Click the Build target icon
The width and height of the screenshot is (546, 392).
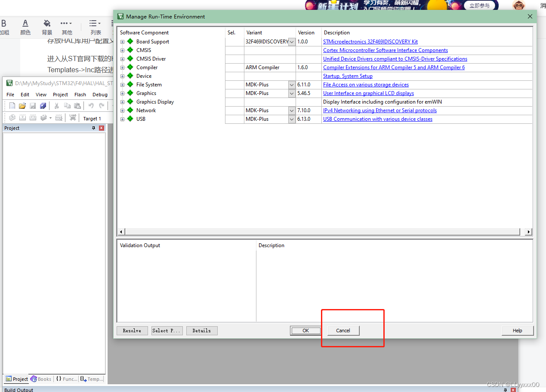pos(22,118)
